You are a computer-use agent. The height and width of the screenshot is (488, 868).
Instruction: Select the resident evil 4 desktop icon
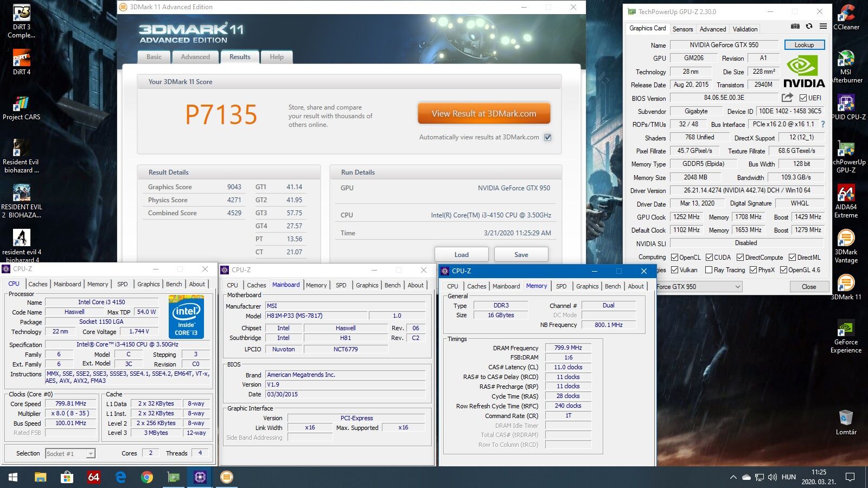[x=22, y=245]
